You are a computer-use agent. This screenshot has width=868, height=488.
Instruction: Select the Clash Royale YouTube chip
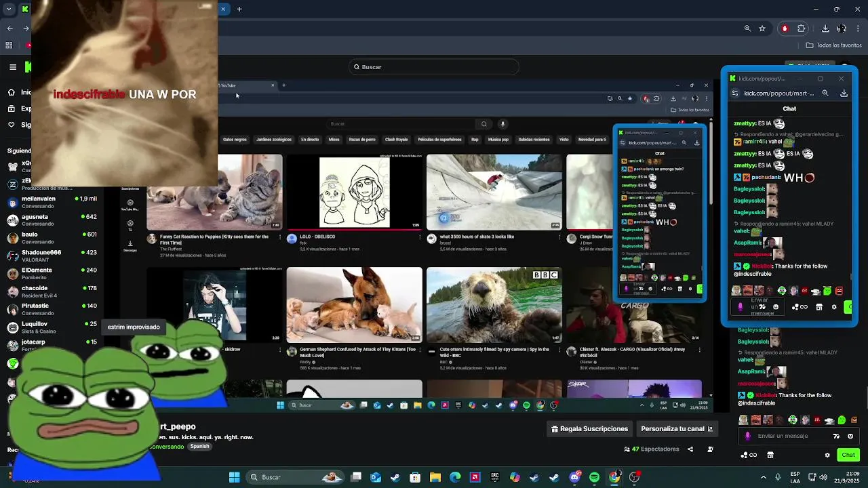(396, 140)
